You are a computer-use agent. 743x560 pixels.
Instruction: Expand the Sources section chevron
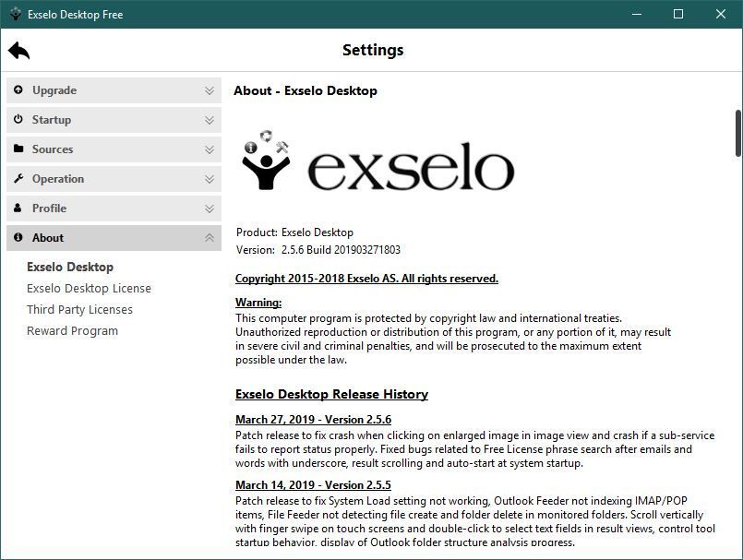click(x=210, y=149)
